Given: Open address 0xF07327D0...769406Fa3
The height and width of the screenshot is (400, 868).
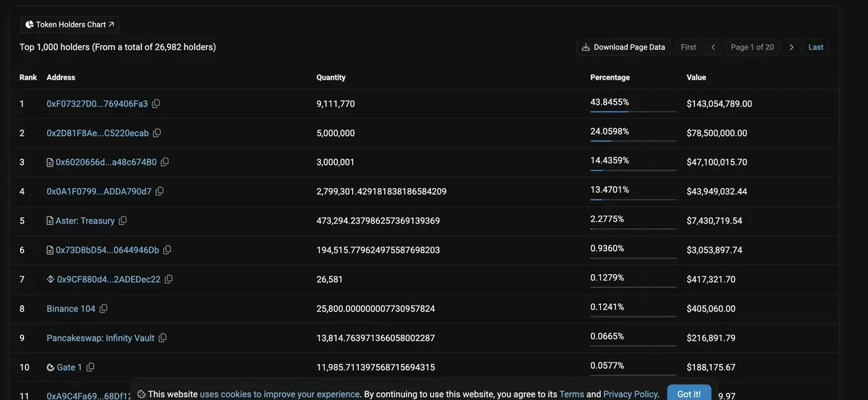Looking at the screenshot, I should (97, 104).
